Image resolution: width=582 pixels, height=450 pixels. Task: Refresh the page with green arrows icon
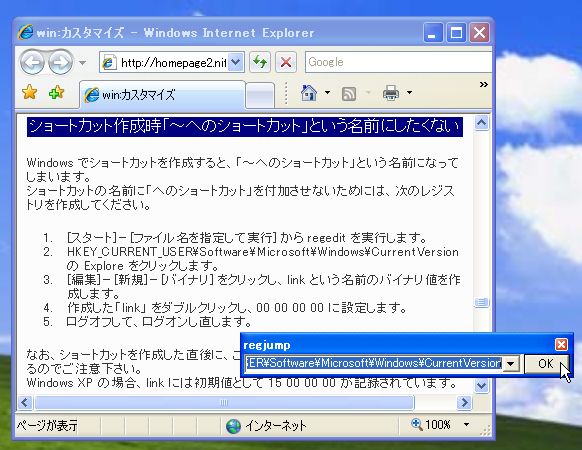(260, 62)
